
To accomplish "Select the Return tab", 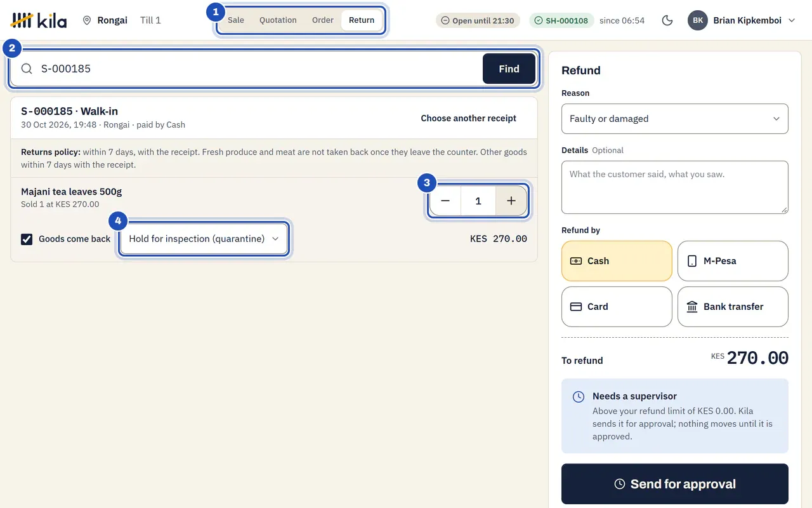I will tap(362, 20).
